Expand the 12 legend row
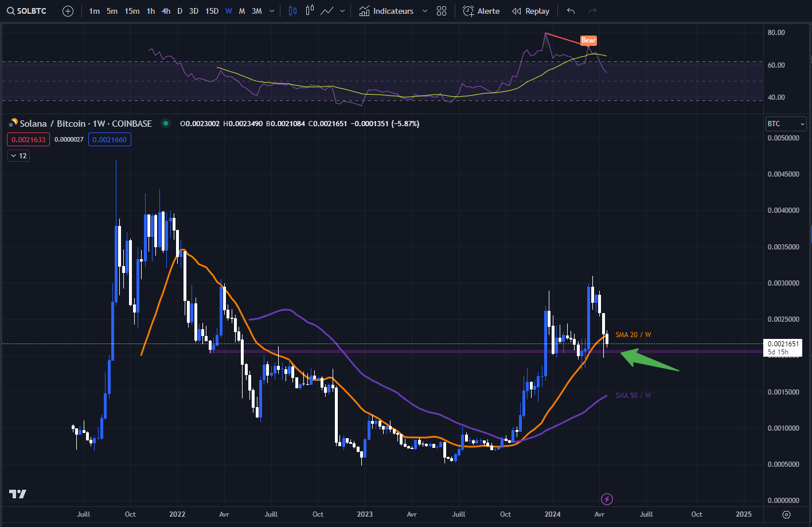Image resolution: width=812 pixels, height=527 pixels. pyautogui.click(x=18, y=155)
